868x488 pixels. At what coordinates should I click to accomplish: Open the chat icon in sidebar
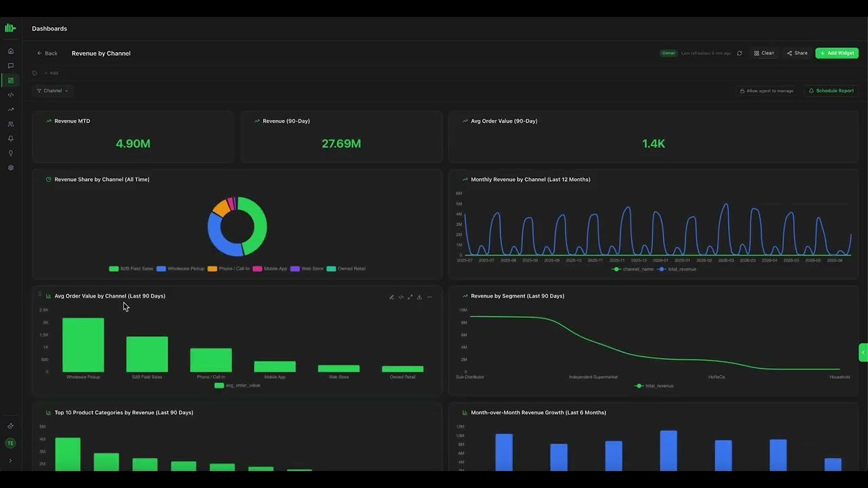(x=10, y=66)
